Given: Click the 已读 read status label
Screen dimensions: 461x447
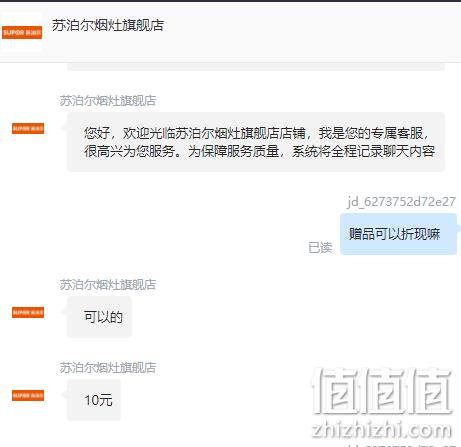Looking at the screenshot, I should pyautogui.click(x=320, y=248).
